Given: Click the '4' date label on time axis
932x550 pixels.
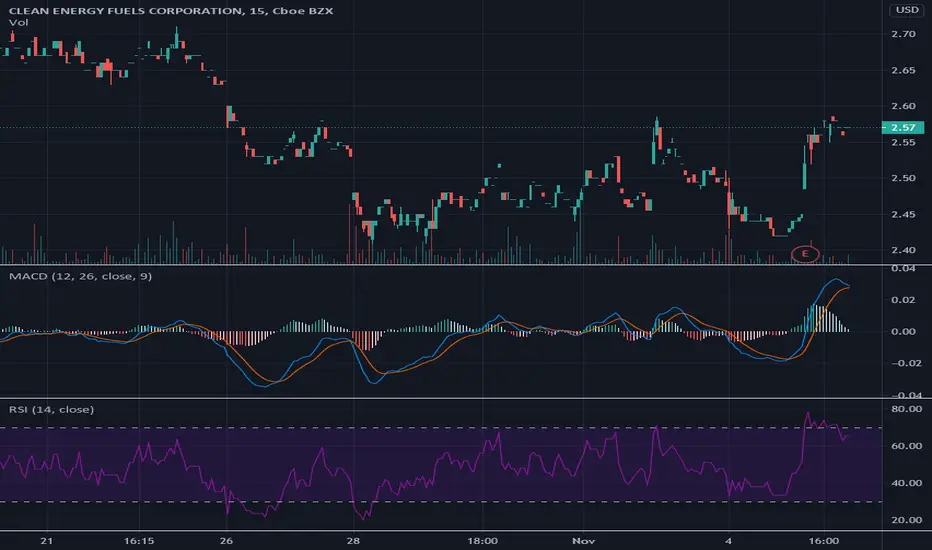Looking at the screenshot, I should [x=729, y=540].
